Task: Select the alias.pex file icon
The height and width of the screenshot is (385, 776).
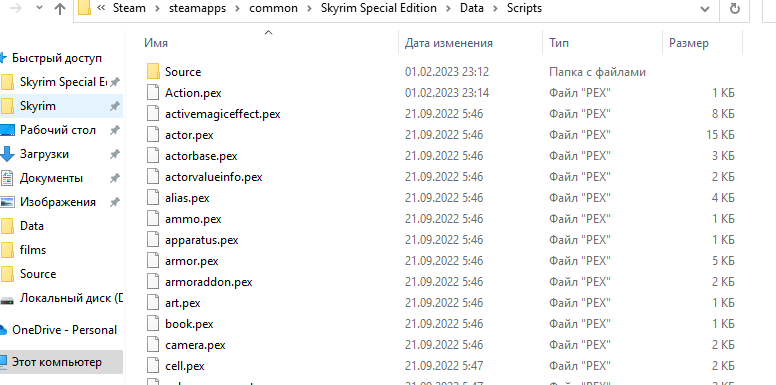Action: point(153,198)
